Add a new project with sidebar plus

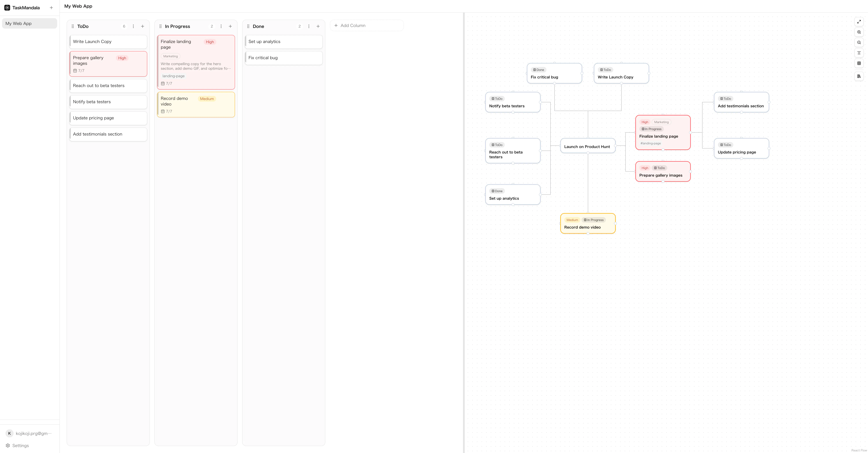pyautogui.click(x=51, y=8)
